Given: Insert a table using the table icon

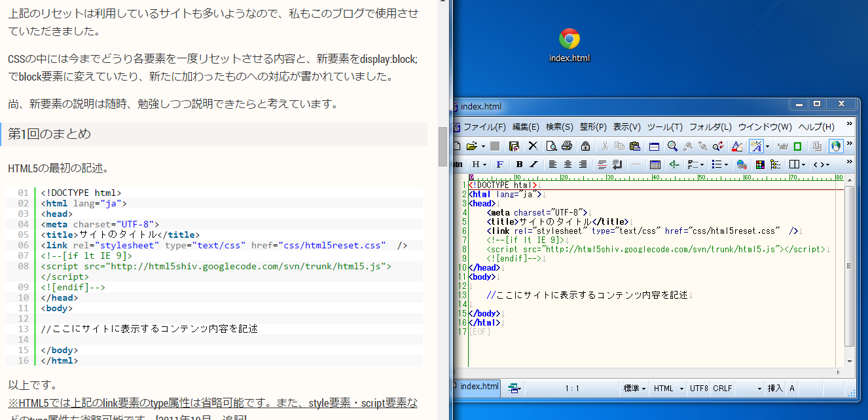Looking at the screenshot, I should (655, 164).
